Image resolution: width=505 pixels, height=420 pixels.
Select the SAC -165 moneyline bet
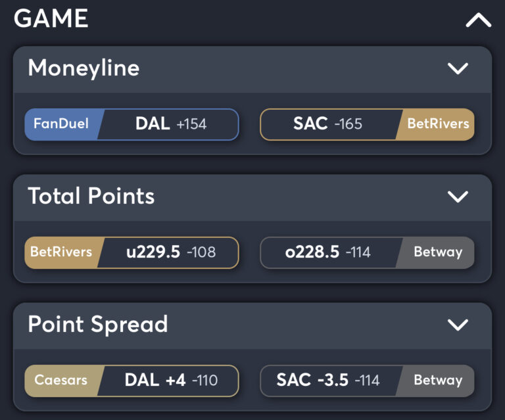(327, 124)
